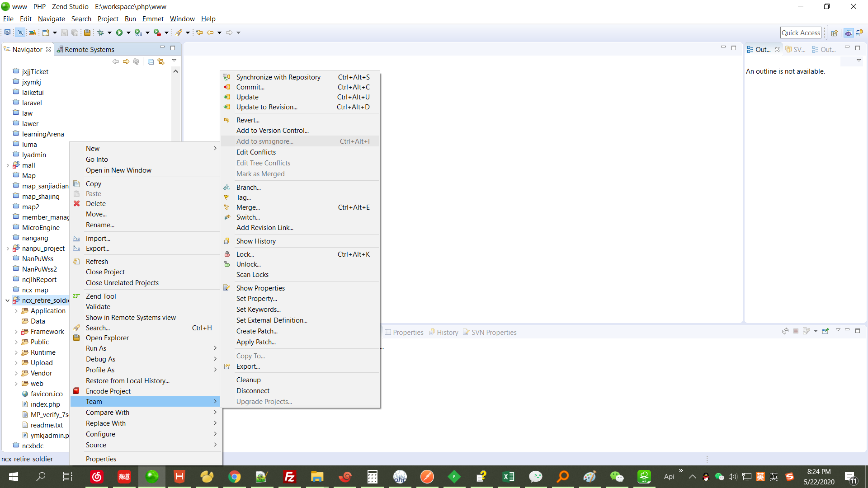Screen dimensions: 868x488
Task: Open Navigator view menu triangle
Action: click(174, 61)
